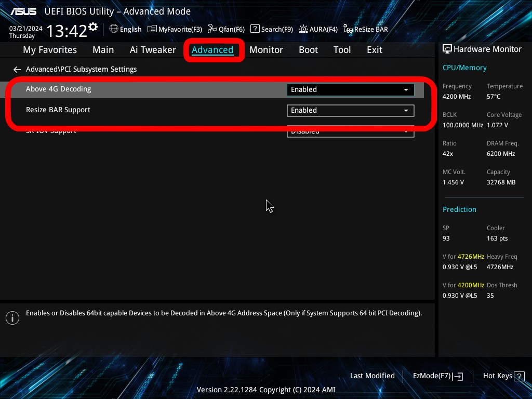Click the Search question mark icon
532x399 pixels.
[x=255, y=29]
